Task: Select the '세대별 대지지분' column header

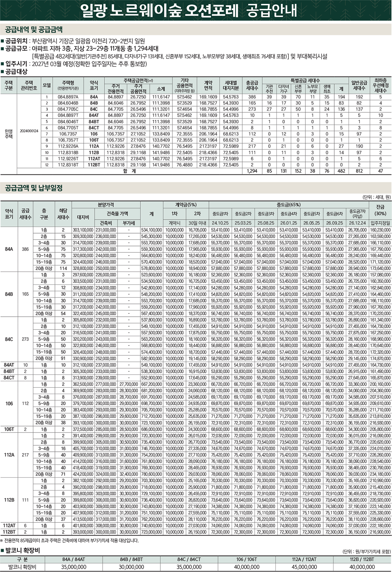Action: [x=231, y=85]
